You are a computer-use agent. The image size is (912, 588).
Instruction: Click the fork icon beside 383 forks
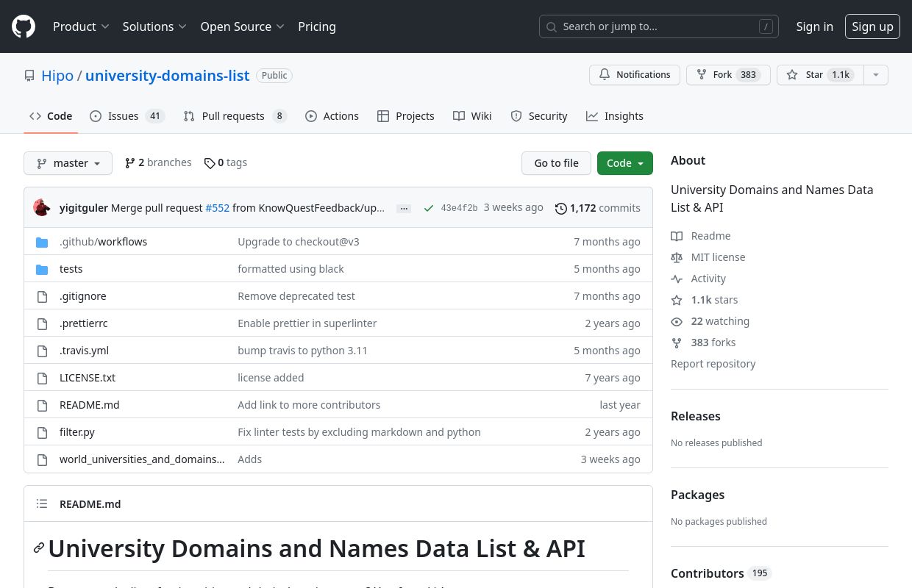tap(677, 343)
